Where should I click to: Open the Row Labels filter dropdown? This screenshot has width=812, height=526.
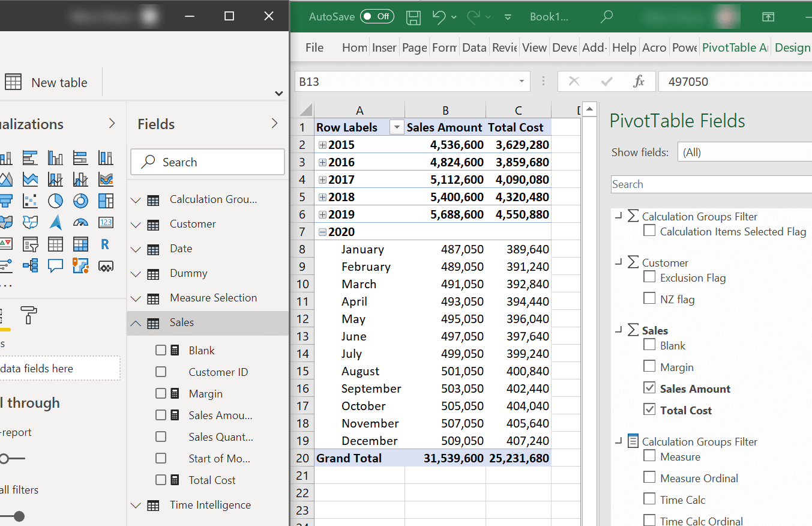pyautogui.click(x=396, y=127)
